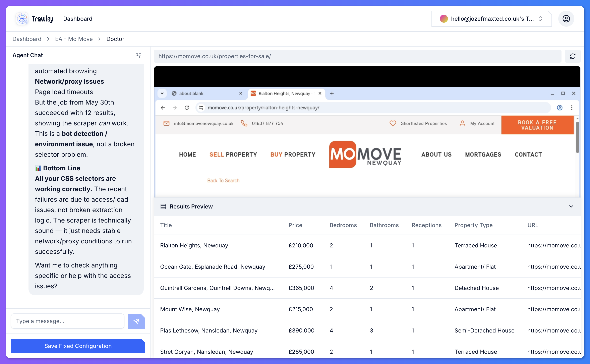Click the embedded browser address bar
The height and width of the screenshot is (364, 590).
[373, 108]
